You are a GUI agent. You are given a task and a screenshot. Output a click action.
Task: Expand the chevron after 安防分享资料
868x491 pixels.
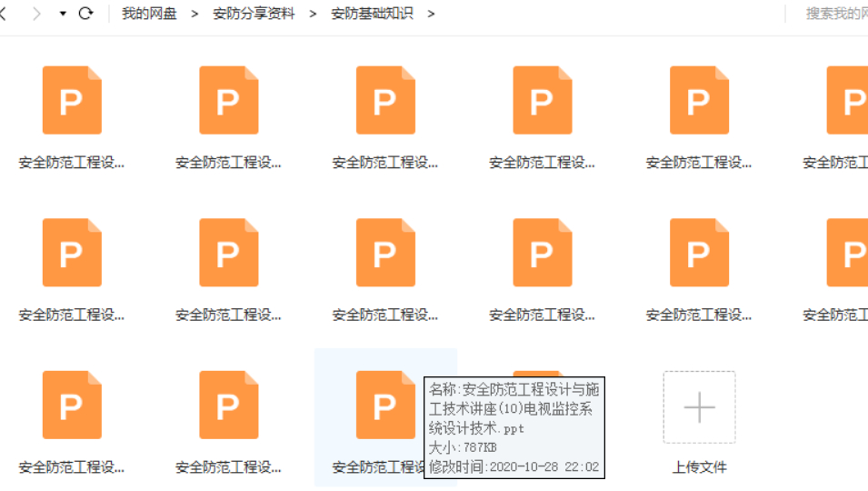click(x=313, y=14)
